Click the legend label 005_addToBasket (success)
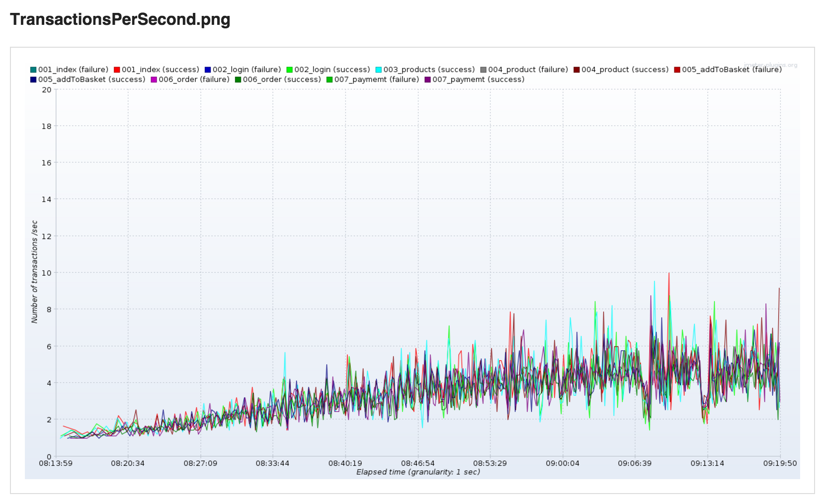Viewport: 824px width, 504px height. [x=91, y=80]
